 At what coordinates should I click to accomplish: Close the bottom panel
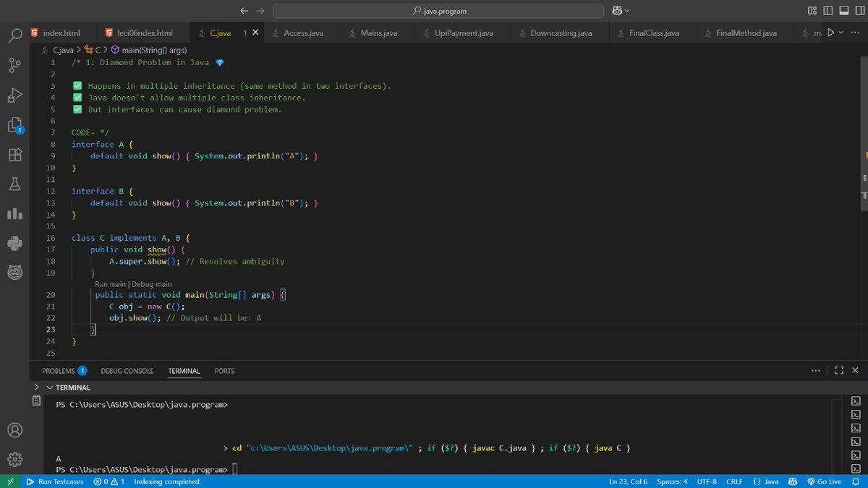pyautogui.click(x=854, y=370)
